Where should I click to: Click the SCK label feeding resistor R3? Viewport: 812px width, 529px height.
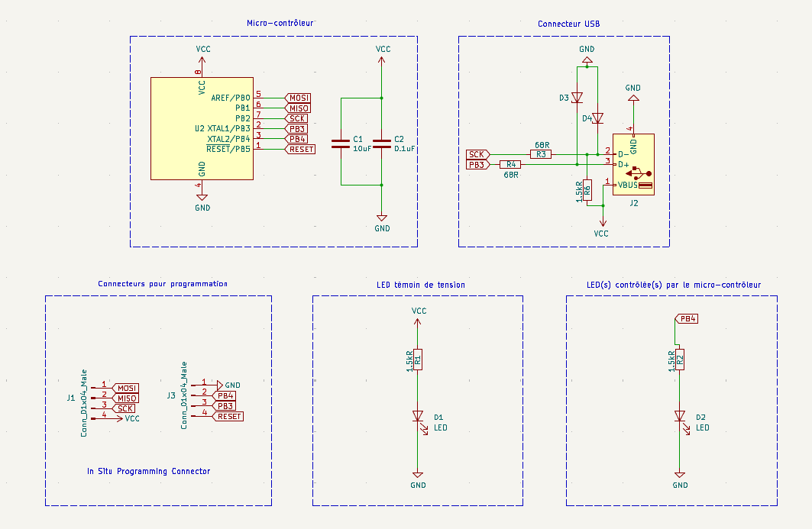click(x=477, y=154)
